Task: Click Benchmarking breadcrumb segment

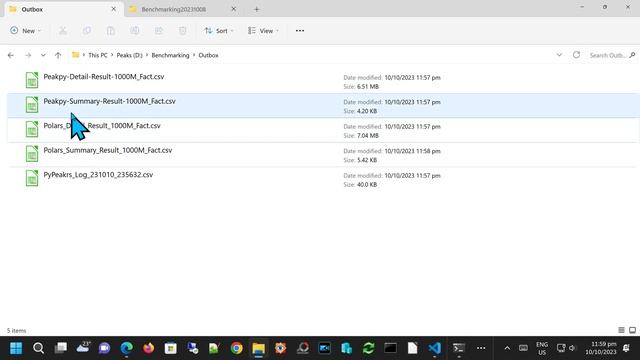Action: click(170, 55)
